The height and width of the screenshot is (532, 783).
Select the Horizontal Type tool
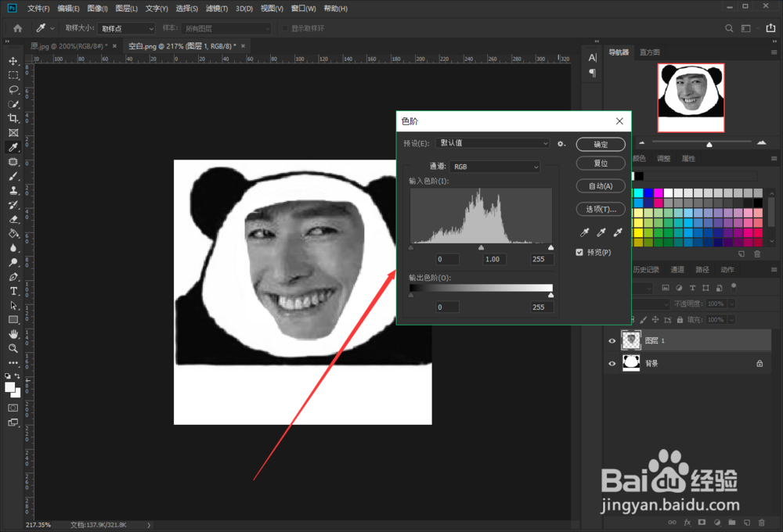pos(13,292)
